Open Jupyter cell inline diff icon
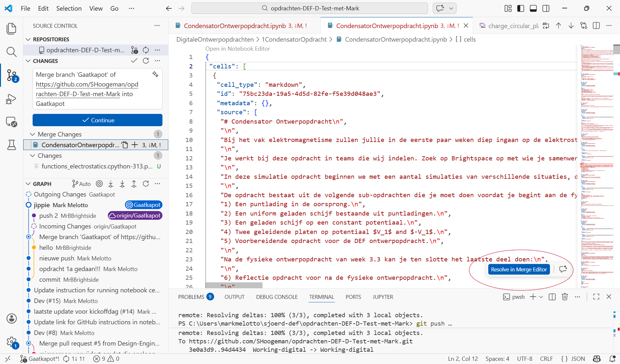Screen dimensions: 620x364 click(584, 25)
